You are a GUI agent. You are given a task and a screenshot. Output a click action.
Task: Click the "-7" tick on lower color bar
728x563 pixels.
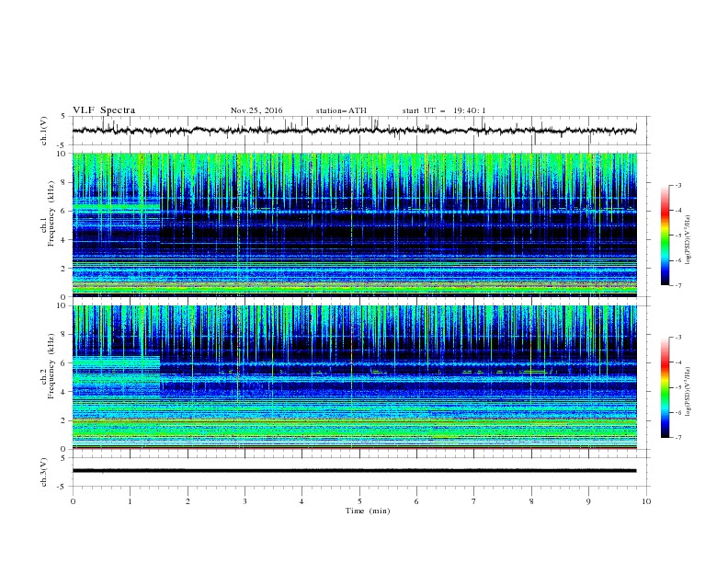click(x=678, y=437)
